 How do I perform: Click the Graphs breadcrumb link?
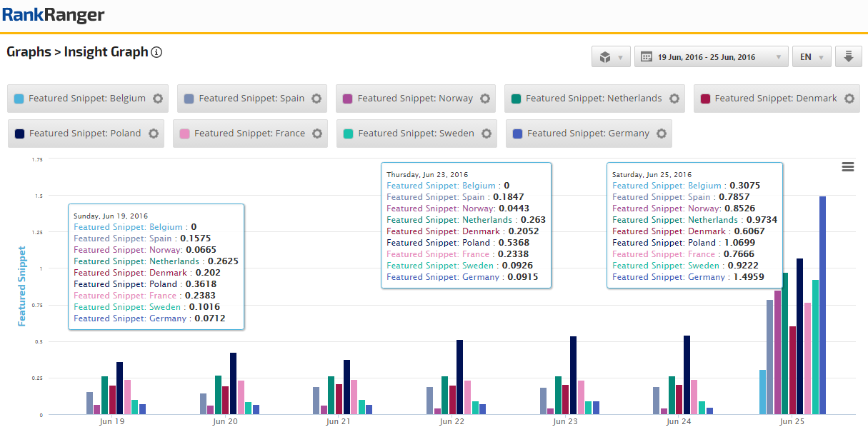coord(28,52)
